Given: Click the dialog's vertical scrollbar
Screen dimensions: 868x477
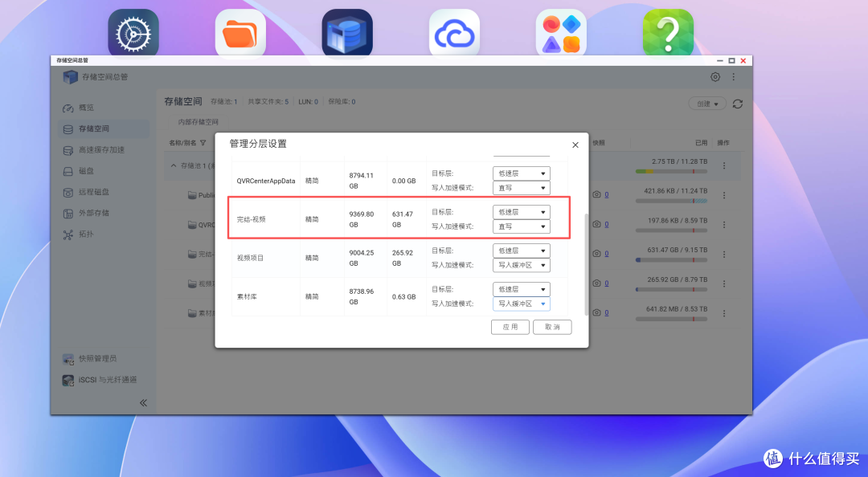Looking at the screenshot, I should tap(586, 264).
